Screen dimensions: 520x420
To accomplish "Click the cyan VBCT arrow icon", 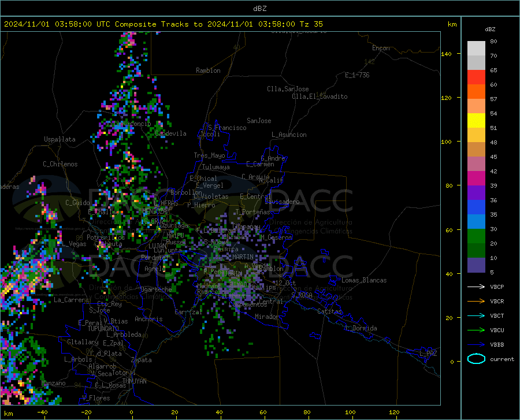I will [476, 315].
